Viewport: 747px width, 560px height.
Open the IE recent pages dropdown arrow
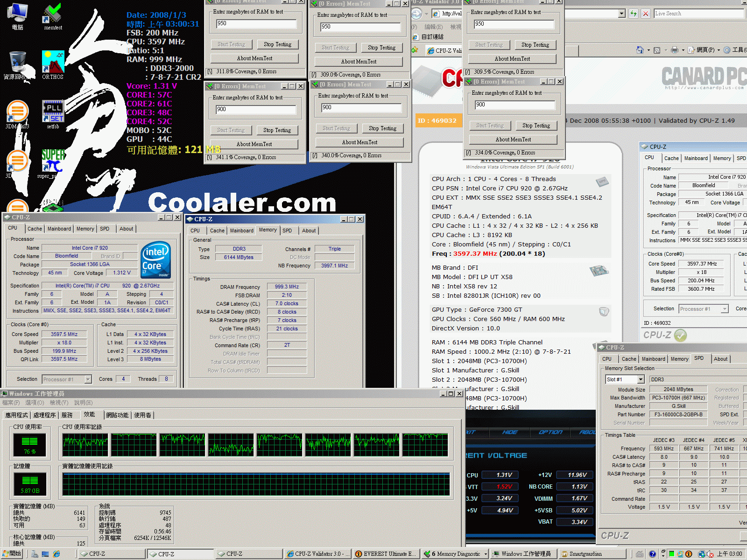click(x=427, y=14)
